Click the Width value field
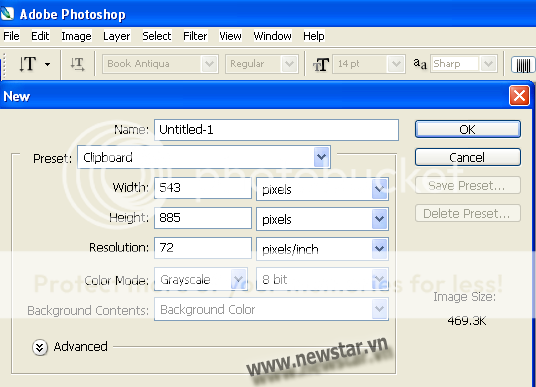The width and height of the screenshot is (536, 387). click(203, 188)
